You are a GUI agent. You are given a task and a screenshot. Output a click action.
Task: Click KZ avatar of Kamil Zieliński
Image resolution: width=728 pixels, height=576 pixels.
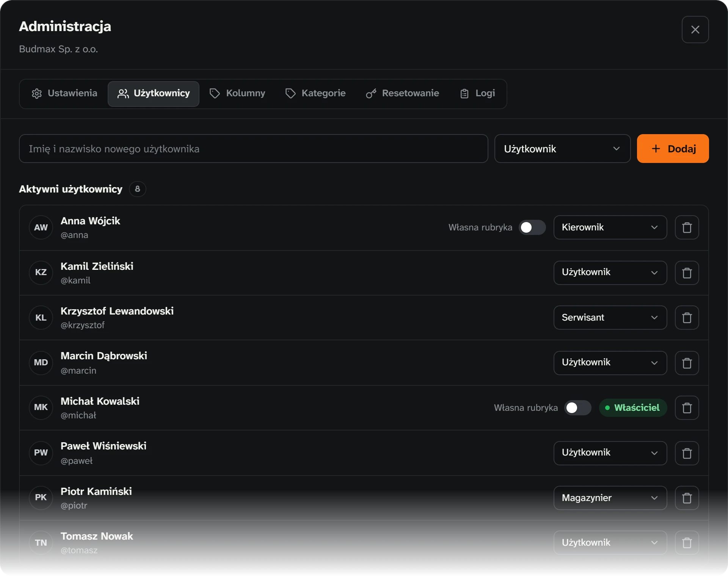[41, 272]
